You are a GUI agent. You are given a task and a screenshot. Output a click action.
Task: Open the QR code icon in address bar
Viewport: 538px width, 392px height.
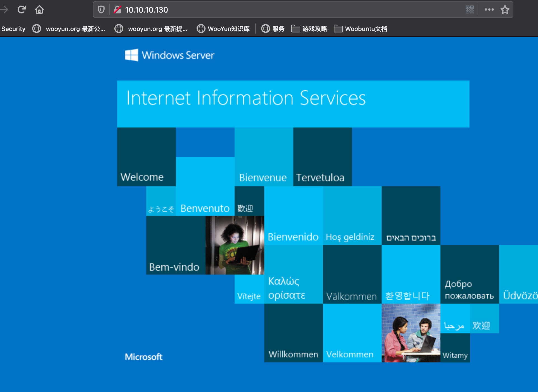tap(469, 10)
